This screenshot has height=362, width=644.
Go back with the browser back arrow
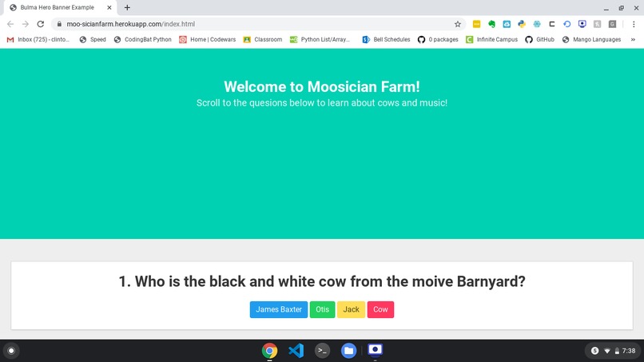point(10,24)
